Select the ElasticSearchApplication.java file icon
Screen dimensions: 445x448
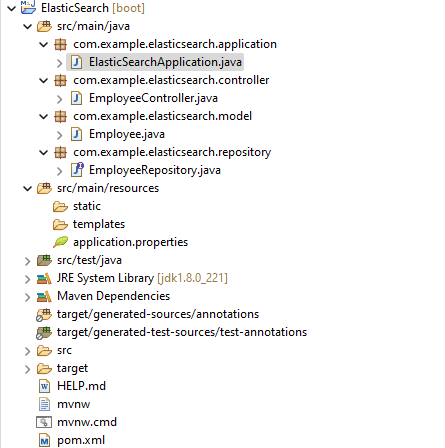click(x=77, y=62)
